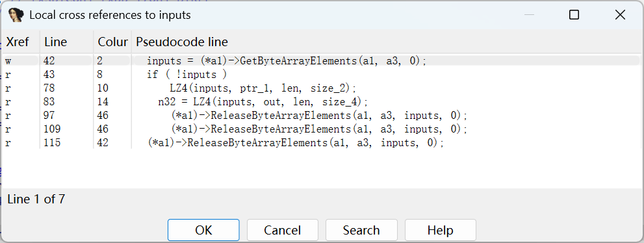Select the line 42 GetByteArrayElements row
Screen dimensions: 644x243
pyautogui.click(x=321, y=61)
